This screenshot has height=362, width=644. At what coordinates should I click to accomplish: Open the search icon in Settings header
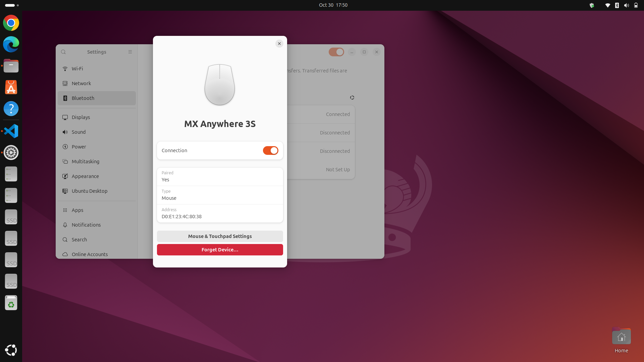click(63, 52)
